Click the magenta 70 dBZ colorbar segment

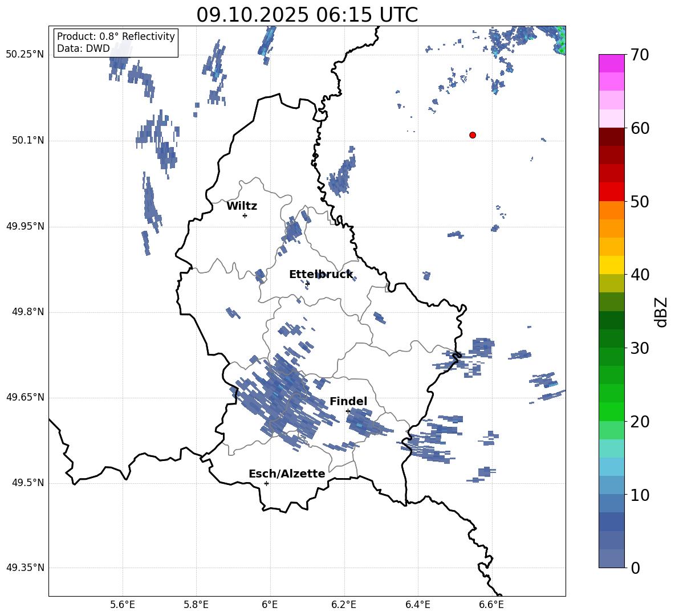click(x=611, y=63)
